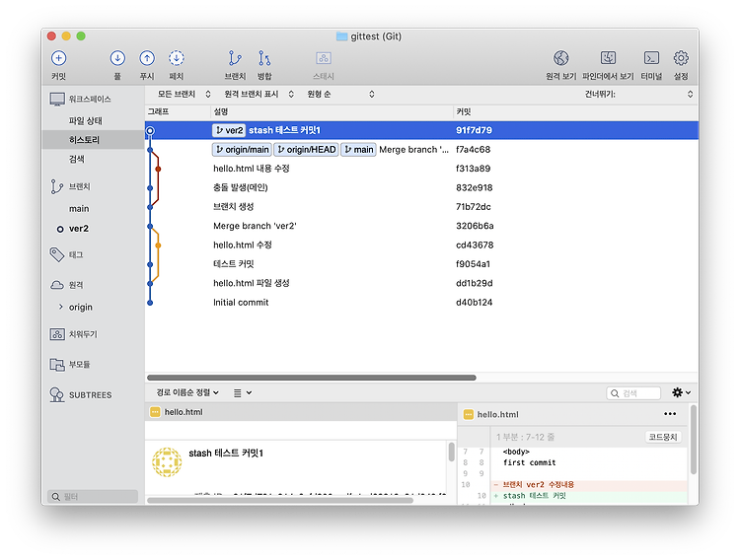Open remote branch display (원격 브랜치 표시) dropdown
This screenshot has height=560, width=740.
tap(259, 94)
